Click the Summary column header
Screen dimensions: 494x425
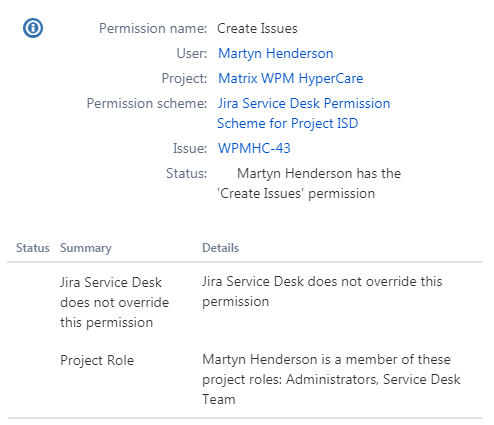pos(86,248)
